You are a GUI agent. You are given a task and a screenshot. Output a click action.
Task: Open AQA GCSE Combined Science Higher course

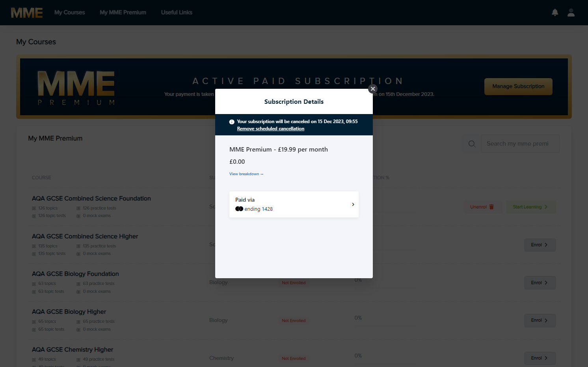tap(85, 236)
